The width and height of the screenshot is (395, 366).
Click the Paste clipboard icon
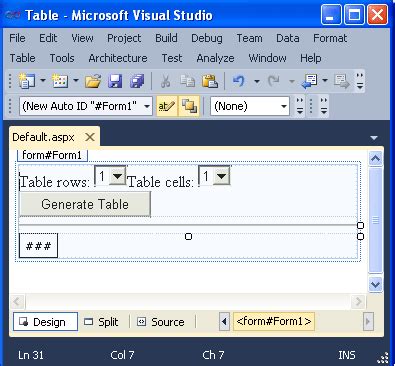pos(210,81)
